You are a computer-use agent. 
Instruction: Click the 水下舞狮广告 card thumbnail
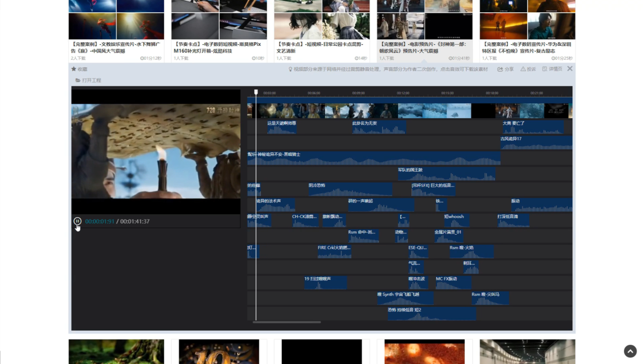(116, 20)
